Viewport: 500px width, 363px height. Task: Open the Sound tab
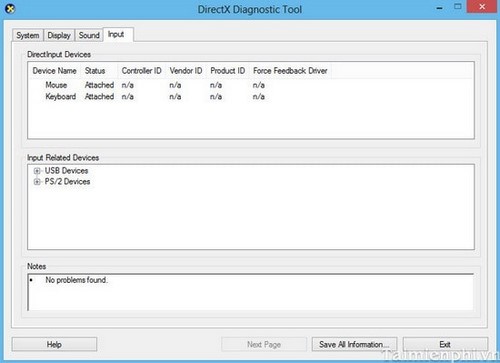point(89,35)
